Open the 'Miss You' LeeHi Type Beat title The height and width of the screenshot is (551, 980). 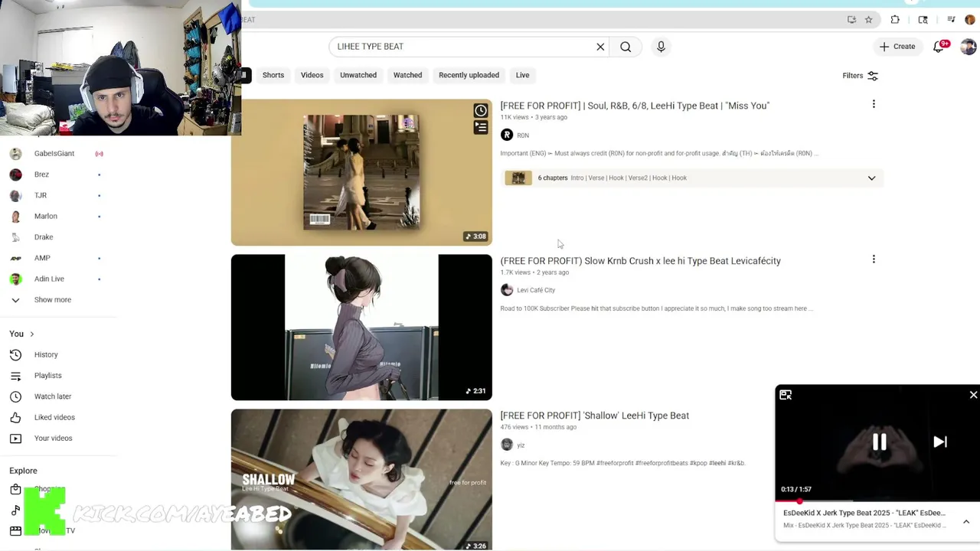[x=635, y=106]
